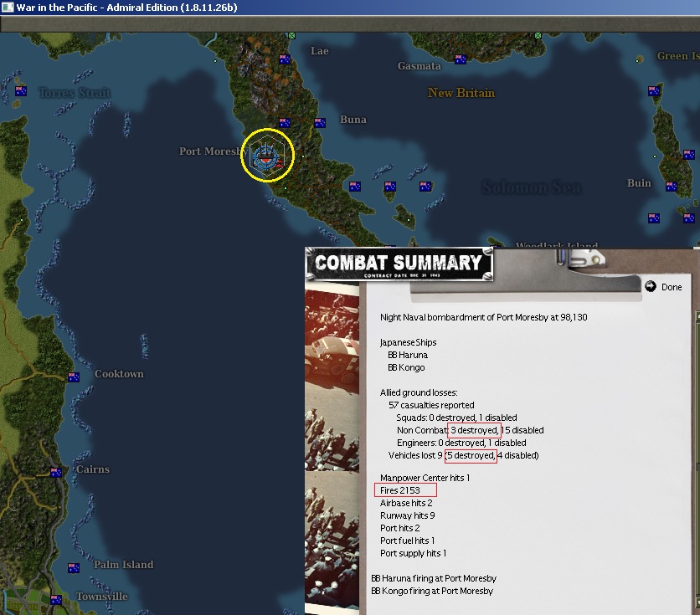
Task: Select the flag marker at Torres Strait
Action: point(21,91)
